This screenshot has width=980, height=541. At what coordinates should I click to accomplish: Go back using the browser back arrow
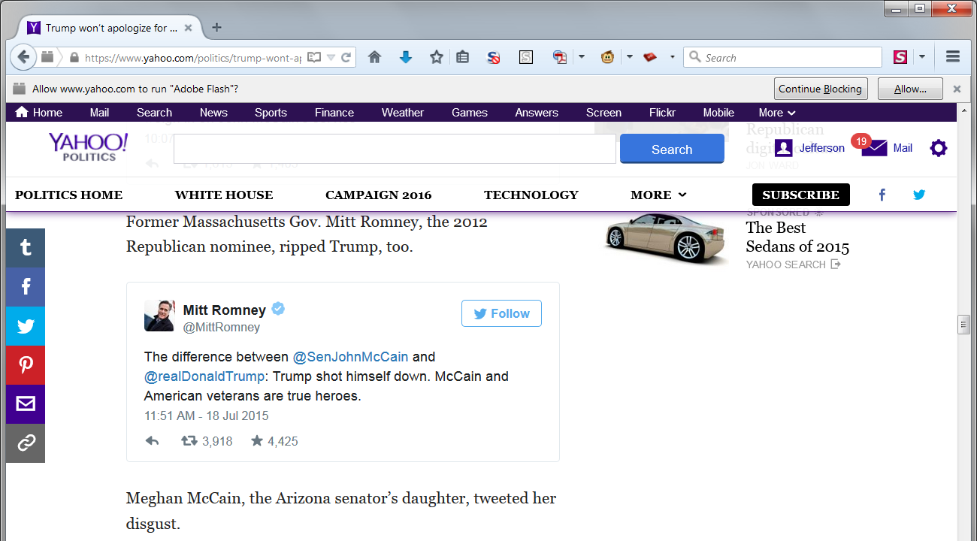tap(23, 57)
